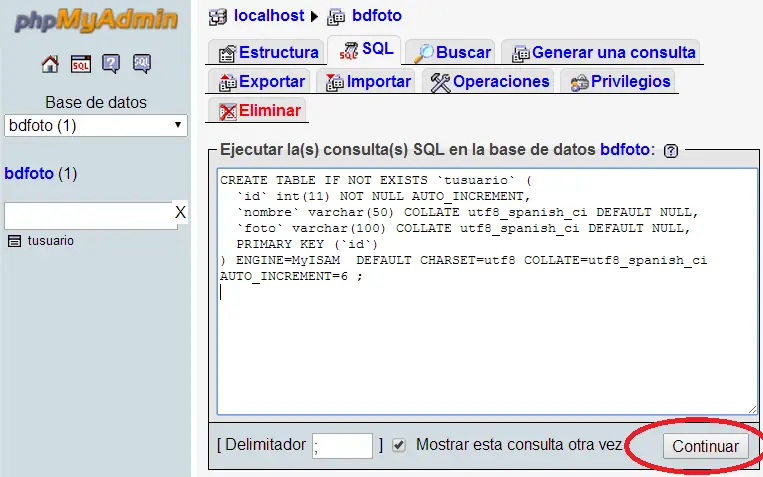Click the Continuar button
Screen dimensions: 763x477
[x=706, y=446]
